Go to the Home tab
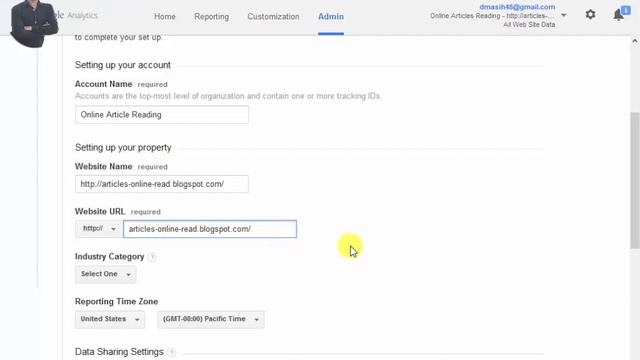 click(164, 17)
